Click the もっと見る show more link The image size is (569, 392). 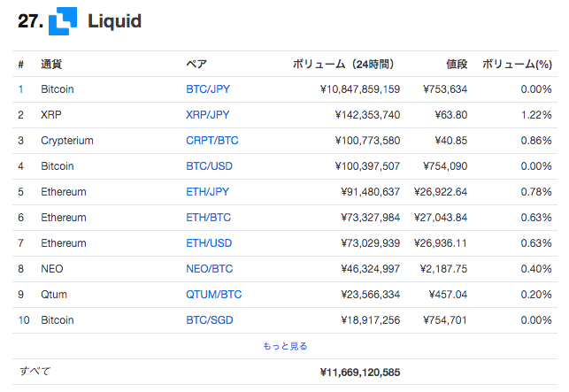pos(285,346)
